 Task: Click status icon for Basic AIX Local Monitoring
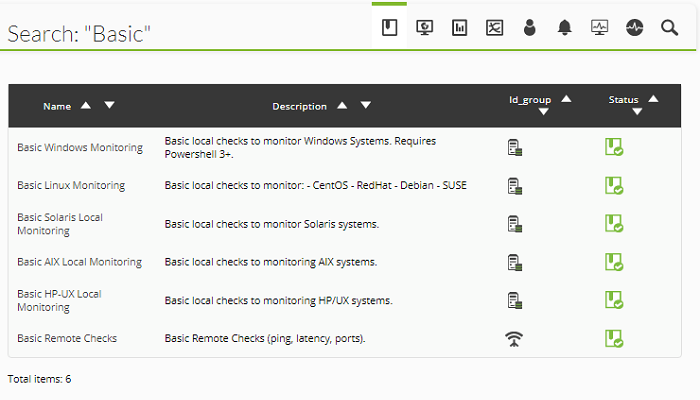[614, 262]
